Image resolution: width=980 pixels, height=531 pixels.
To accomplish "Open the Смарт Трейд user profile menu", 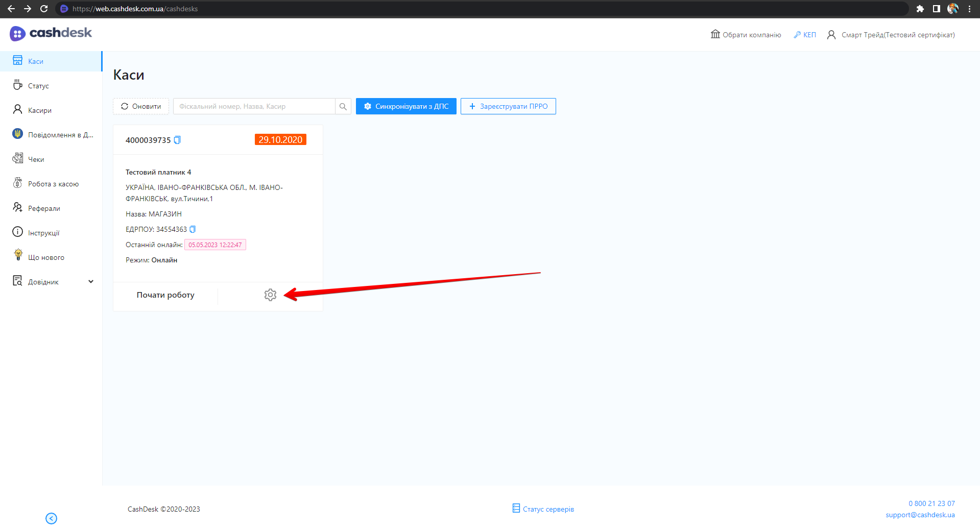I will click(891, 35).
